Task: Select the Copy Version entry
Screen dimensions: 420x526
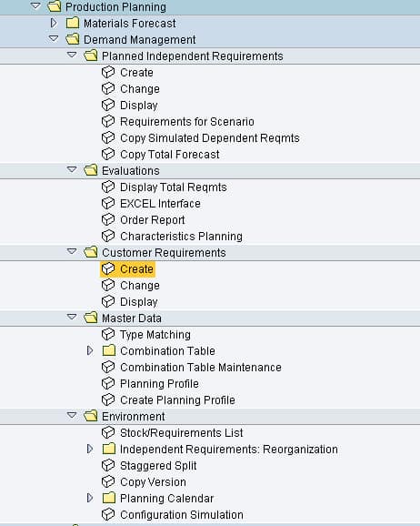Action: [x=154, y=482]
